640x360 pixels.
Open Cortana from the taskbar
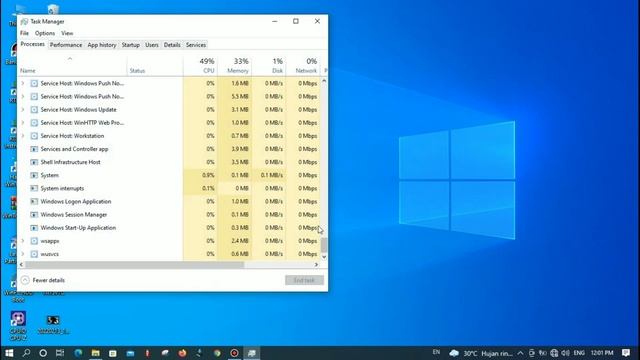[x=43, y=353]
